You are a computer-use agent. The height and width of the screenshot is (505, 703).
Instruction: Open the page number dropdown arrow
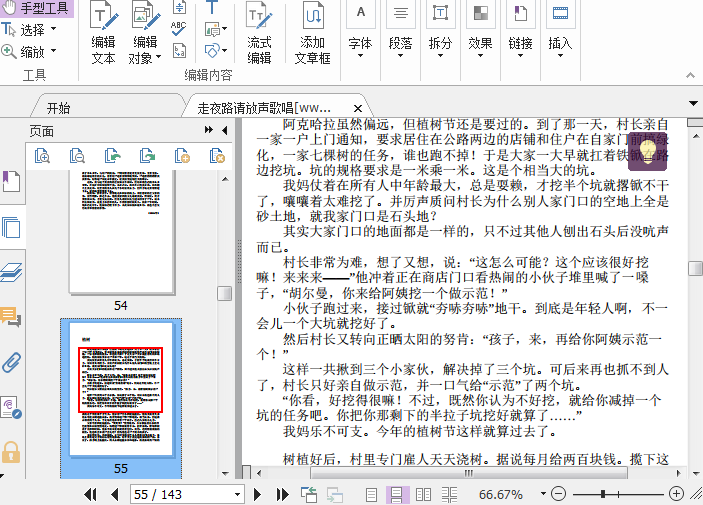pyautogui.click(x=238, y=494)
